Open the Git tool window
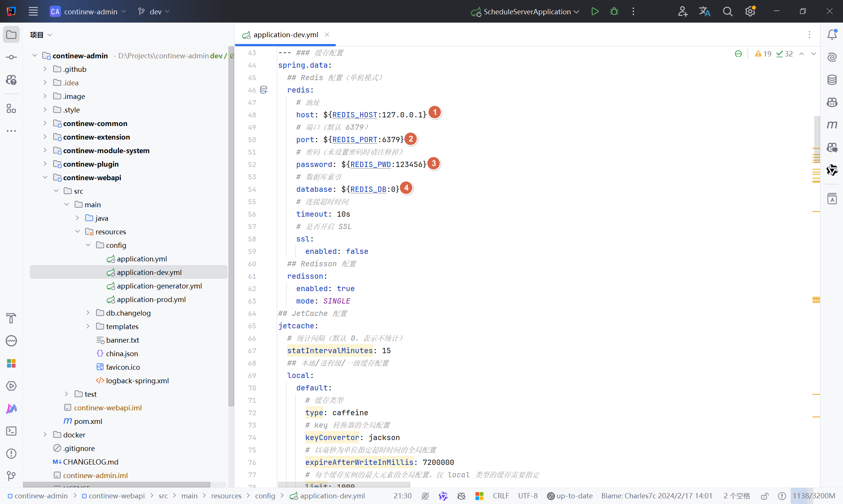843x504 pixels. pos(11,476)
